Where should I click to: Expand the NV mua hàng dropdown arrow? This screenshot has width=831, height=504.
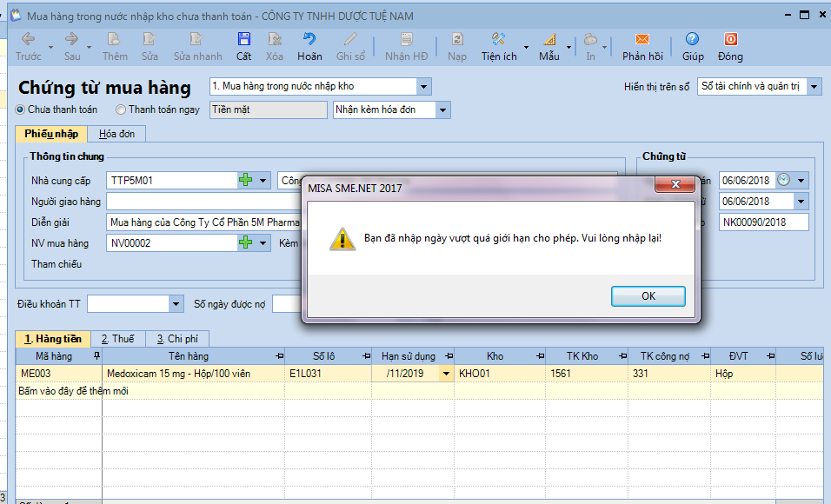click(x=263, y=242)
